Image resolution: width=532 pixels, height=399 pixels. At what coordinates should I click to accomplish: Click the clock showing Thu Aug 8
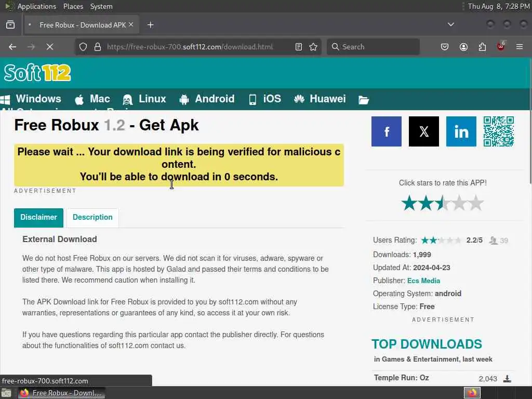click(x=499, y=6)
